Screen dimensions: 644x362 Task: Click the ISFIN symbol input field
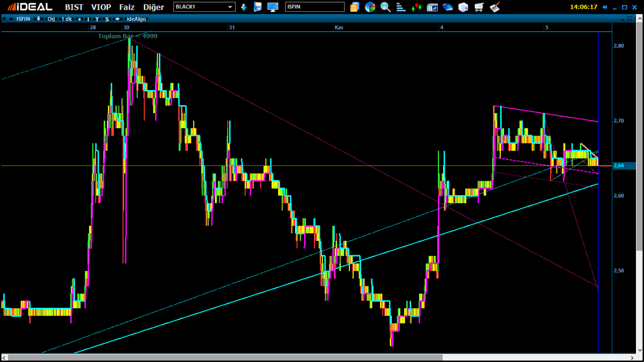point(314,7)
